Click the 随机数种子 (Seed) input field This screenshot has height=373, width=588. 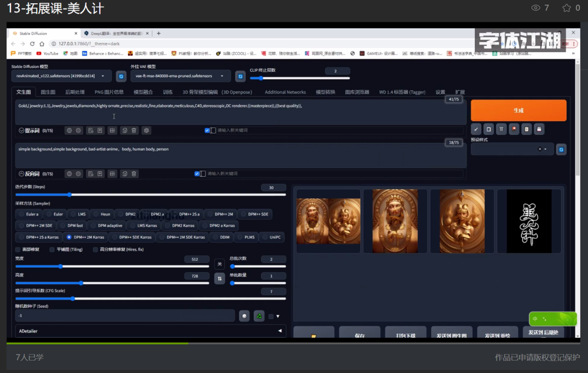125,316
